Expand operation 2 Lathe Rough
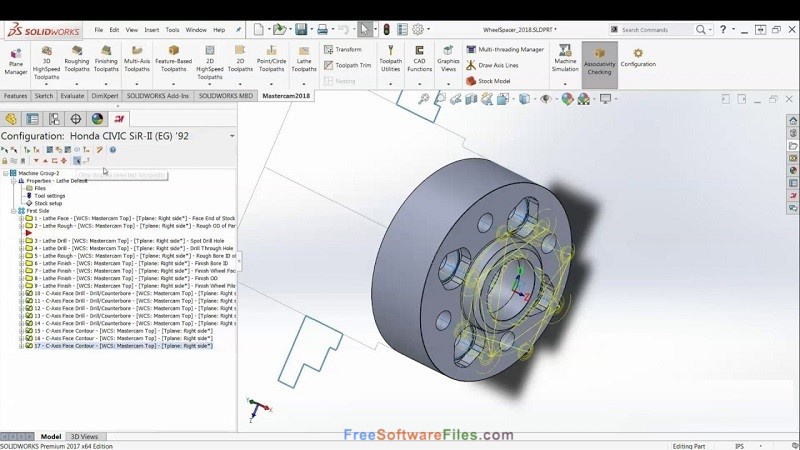Image resolution: width=800 pixels, height=450 pixels. pyautogui.click(x=21, y=226)
